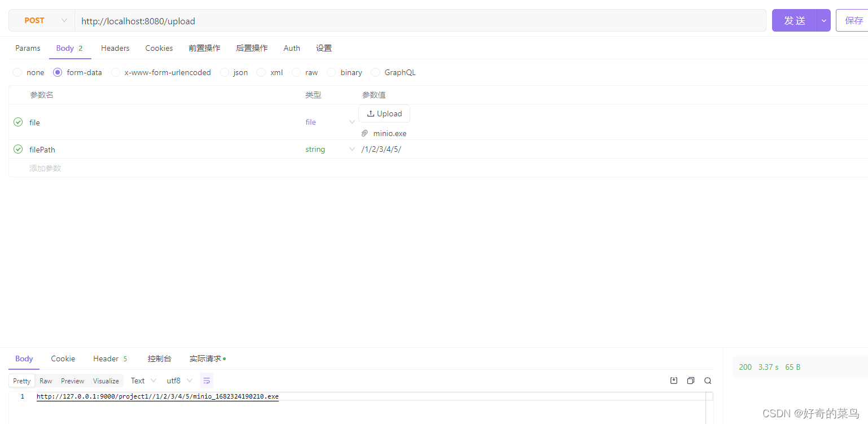
Task: Click the 发送 send button
Action: (794, 20)
